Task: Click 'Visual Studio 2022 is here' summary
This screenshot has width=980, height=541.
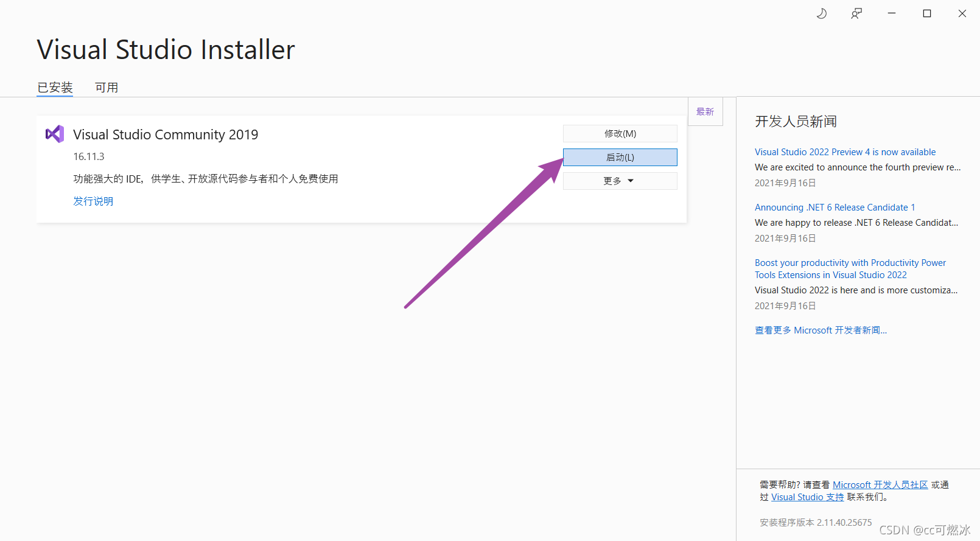Action: [x=856, y=290]
